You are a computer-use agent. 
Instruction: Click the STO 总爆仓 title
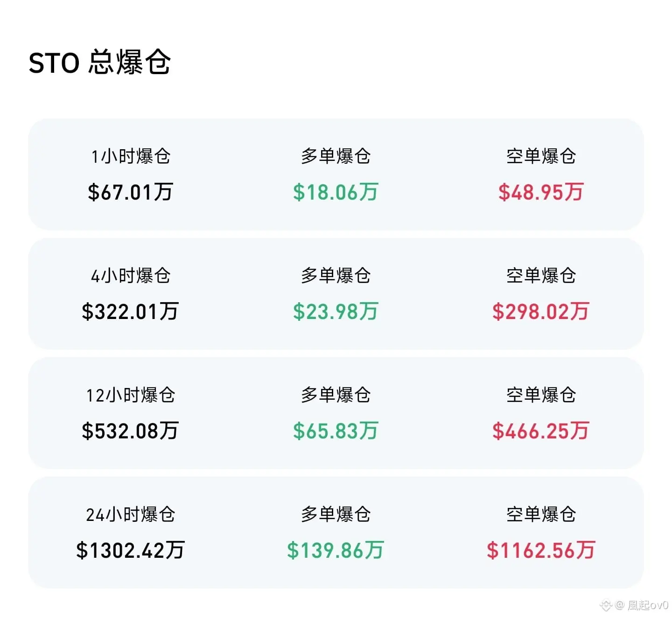(x=99, y=62)
